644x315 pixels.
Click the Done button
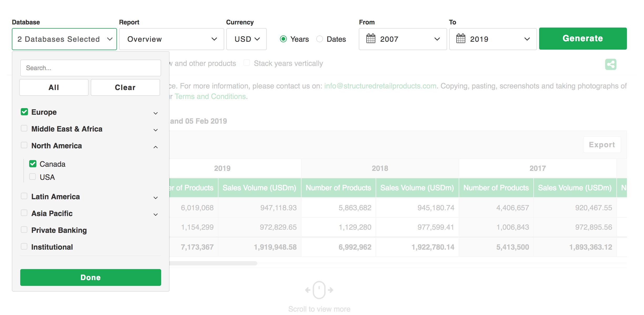(x=91, y=277)
